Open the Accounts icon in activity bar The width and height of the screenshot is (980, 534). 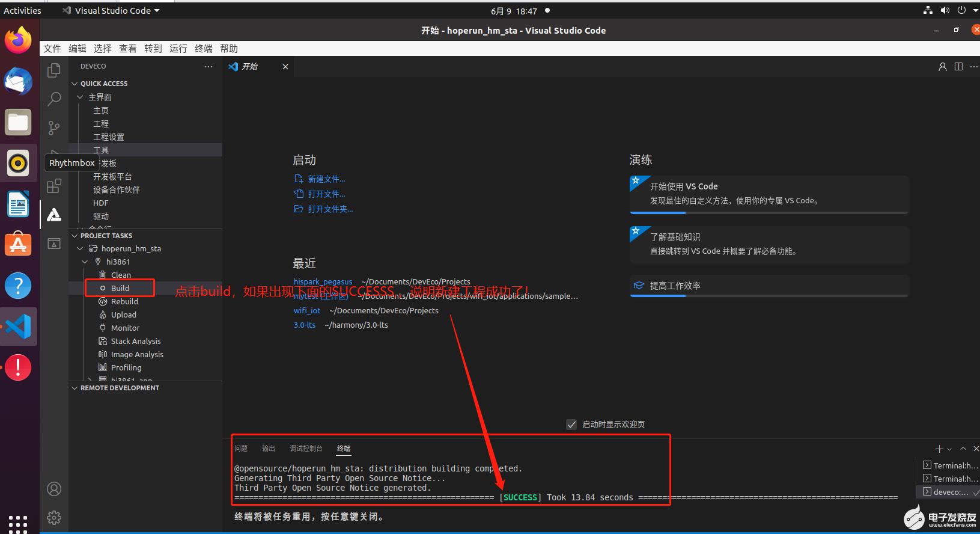tap(54, 489)
